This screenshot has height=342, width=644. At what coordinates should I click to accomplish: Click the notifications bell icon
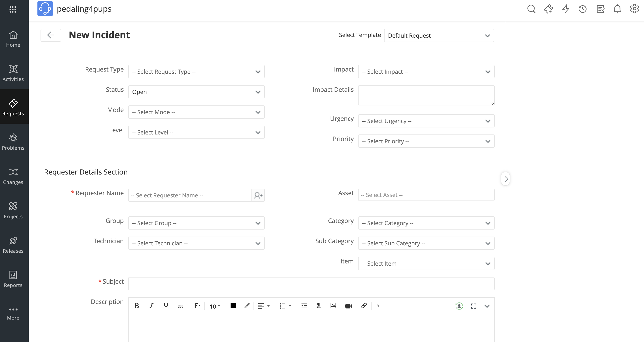coord(618,9)
